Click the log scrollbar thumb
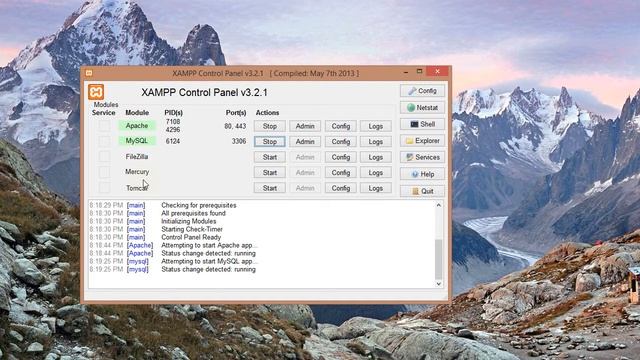The height and width of the screenshot is (360, 640). pos(439,259)
